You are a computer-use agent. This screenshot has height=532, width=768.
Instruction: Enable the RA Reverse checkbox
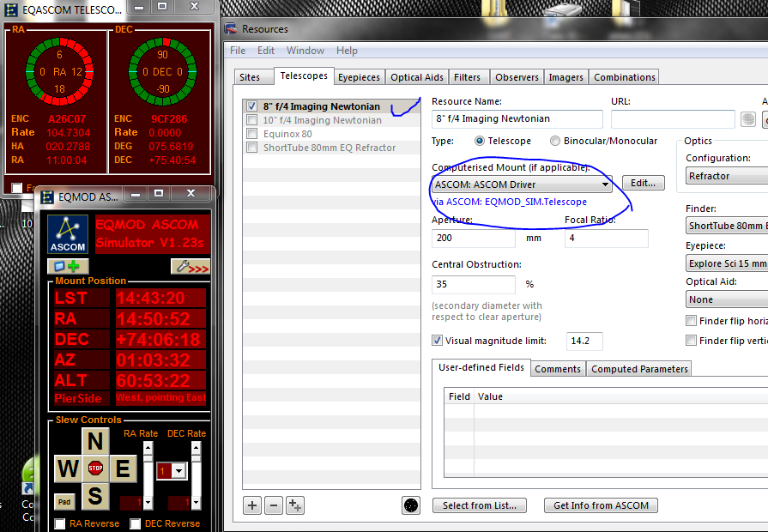coord(60,523)
